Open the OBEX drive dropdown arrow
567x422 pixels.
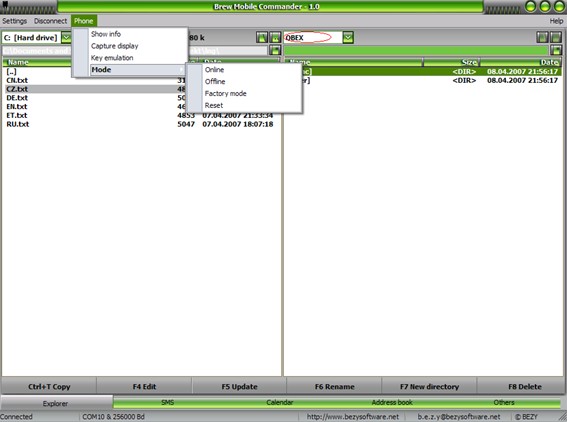point(348,37)
